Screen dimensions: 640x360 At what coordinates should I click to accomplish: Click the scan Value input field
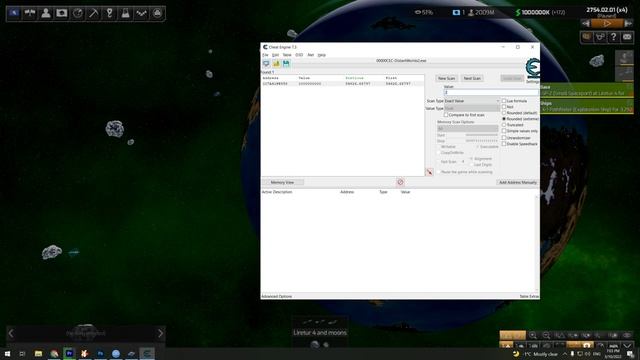[x=491, y=93]
